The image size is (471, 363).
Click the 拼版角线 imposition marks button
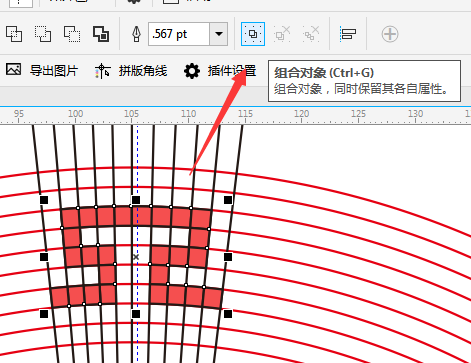[131, 71]
